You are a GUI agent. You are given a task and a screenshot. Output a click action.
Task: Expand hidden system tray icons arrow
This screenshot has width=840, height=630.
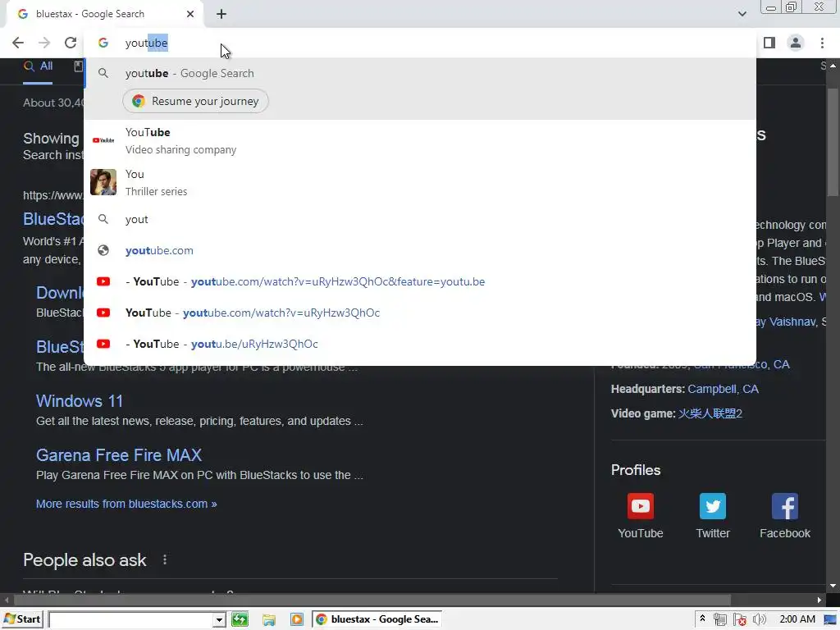pos(702,619)
